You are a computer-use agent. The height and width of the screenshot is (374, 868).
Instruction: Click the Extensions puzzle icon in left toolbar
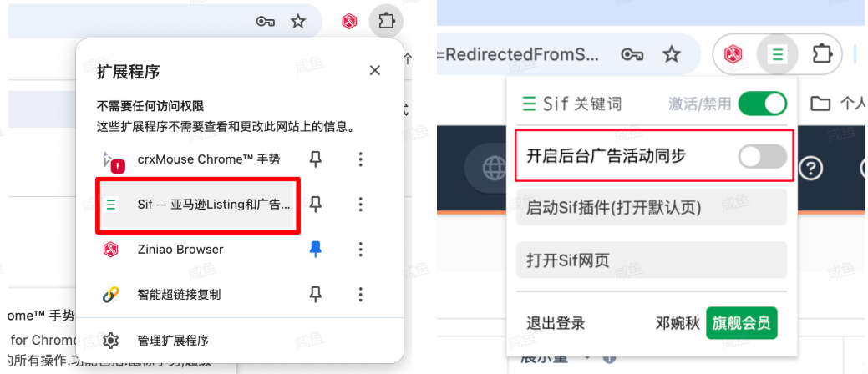385,22
